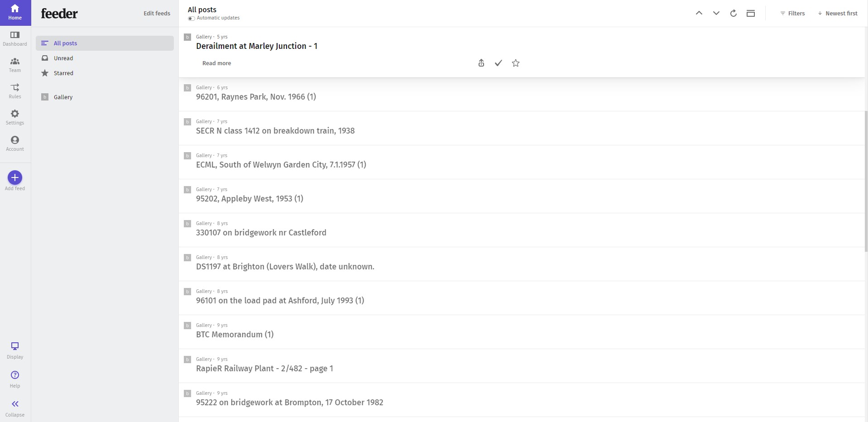Click Read more on the Derailment post
868x422 pixels.
coord(216,63)
